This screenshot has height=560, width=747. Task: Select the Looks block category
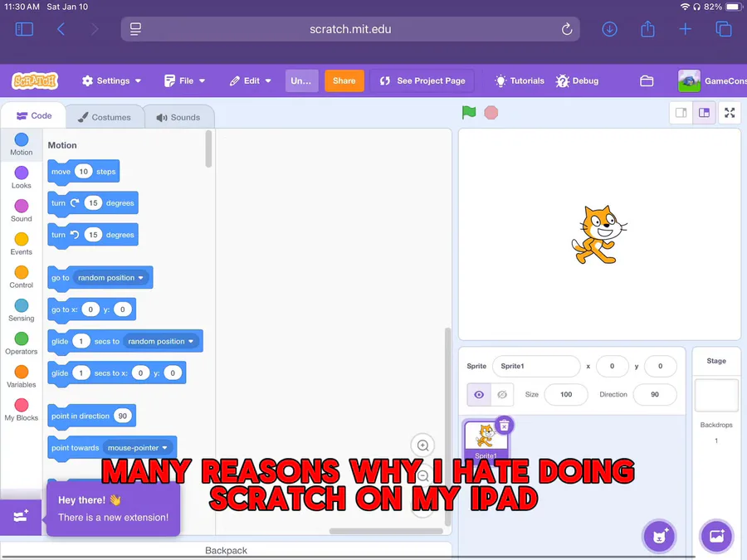point(22,178)
